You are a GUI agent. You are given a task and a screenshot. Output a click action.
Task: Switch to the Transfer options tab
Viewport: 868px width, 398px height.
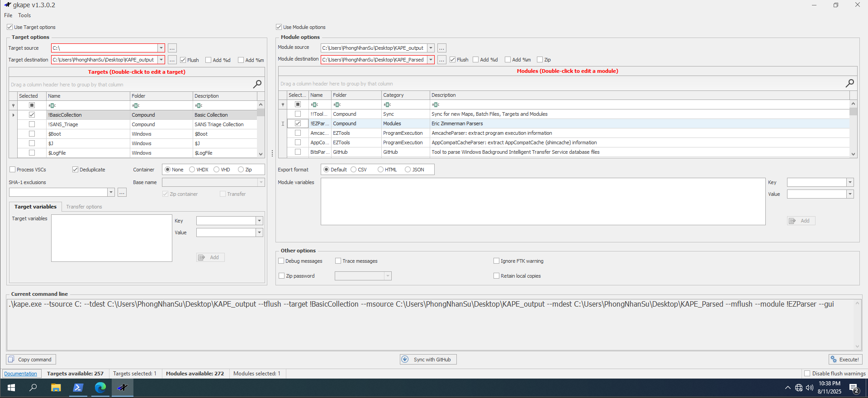(x=84, y=207)
